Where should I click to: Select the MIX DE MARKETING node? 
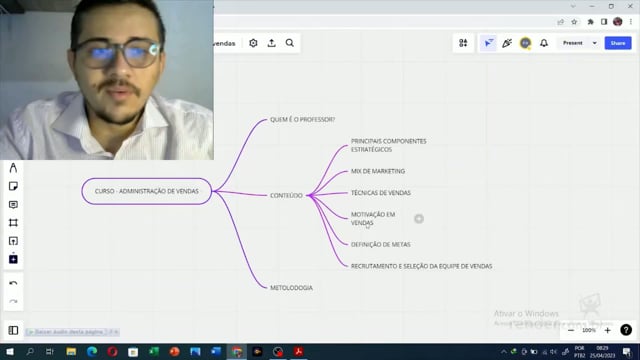[378, 171]
